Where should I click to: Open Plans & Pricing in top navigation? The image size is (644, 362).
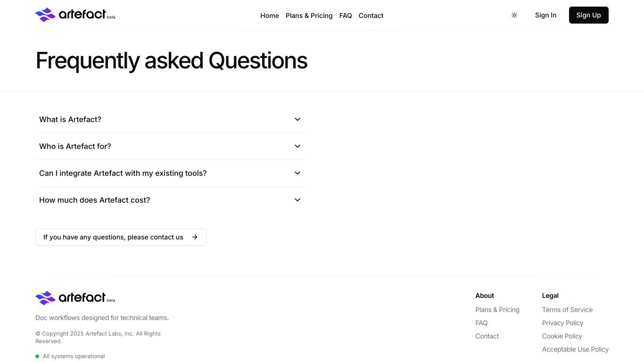tap(309, 16)
